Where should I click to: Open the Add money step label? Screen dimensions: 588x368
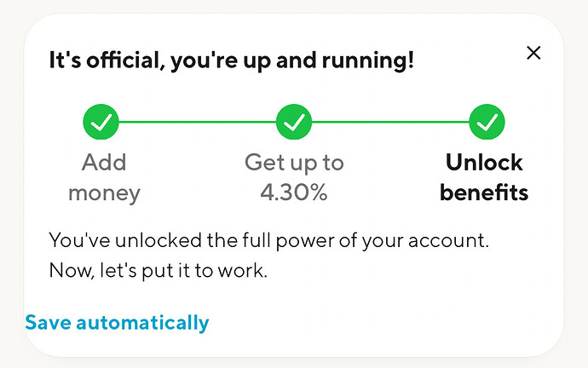click(x=104, y=177)
